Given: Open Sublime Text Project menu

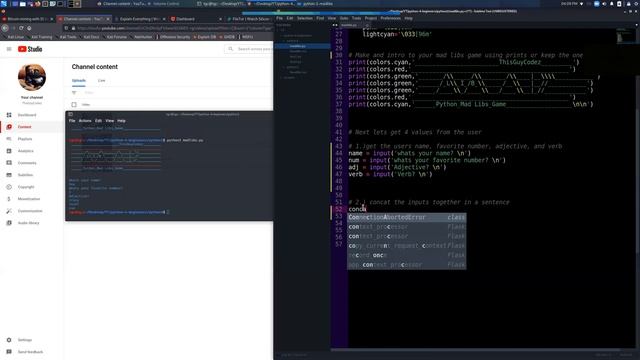Looking at the screenshot, I should click(371, 18).
